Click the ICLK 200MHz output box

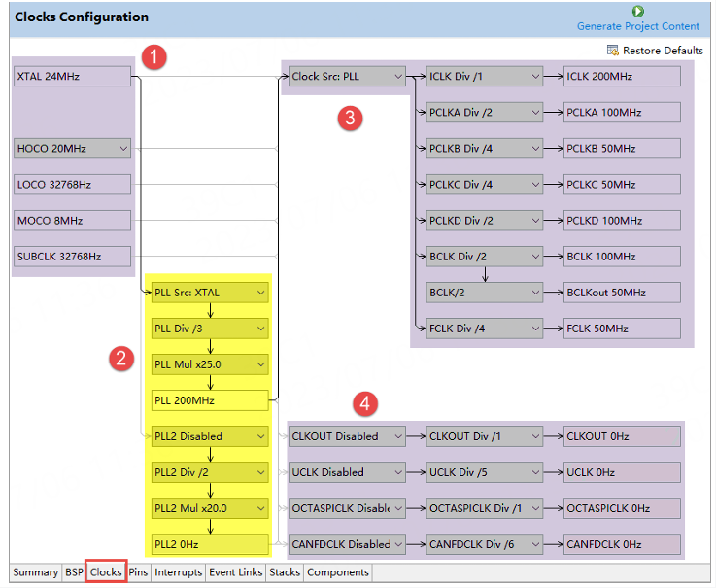coord(622,77)
